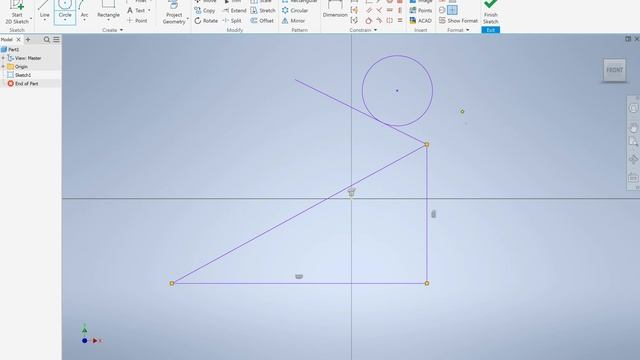Open Rectangle tool dropdown arrow

coord(108,20)
